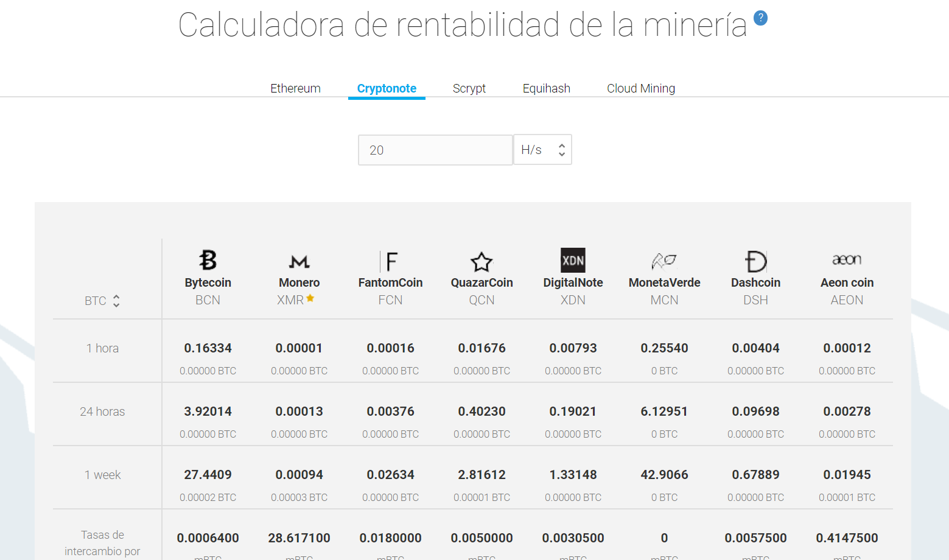This screenshot has width=949, height=560.
Task: Click Bytecoin 24-hour value 3.92014
Action: (208, 411)
